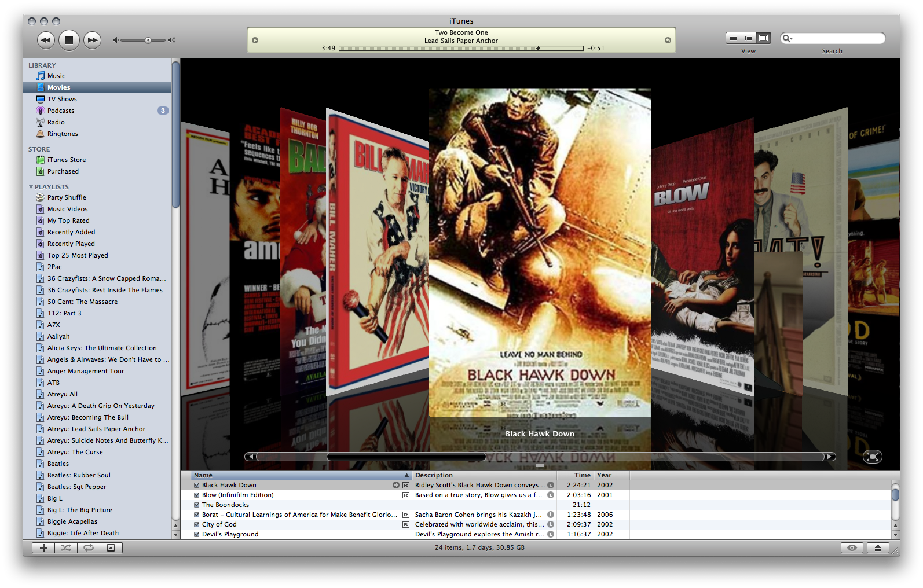923x588 pixels.
Task: Adjust the volume slider knob
Action: click(148, 40)
